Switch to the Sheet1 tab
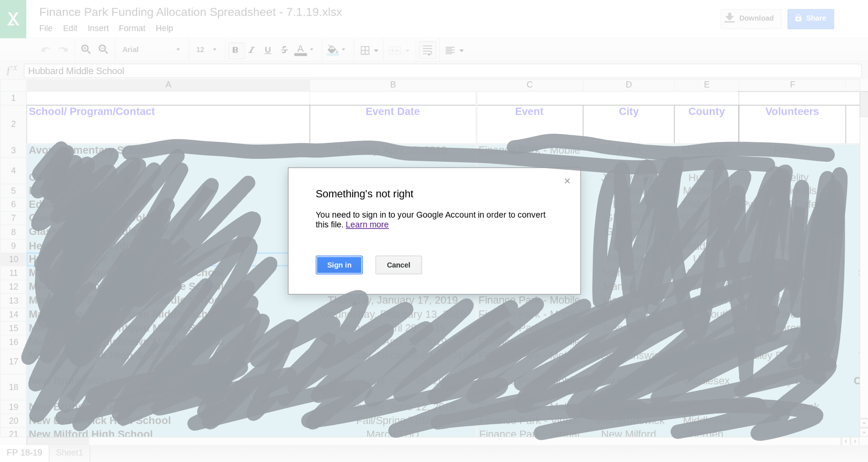The height and width of the screenshot is (462, 868). [69, 453]
